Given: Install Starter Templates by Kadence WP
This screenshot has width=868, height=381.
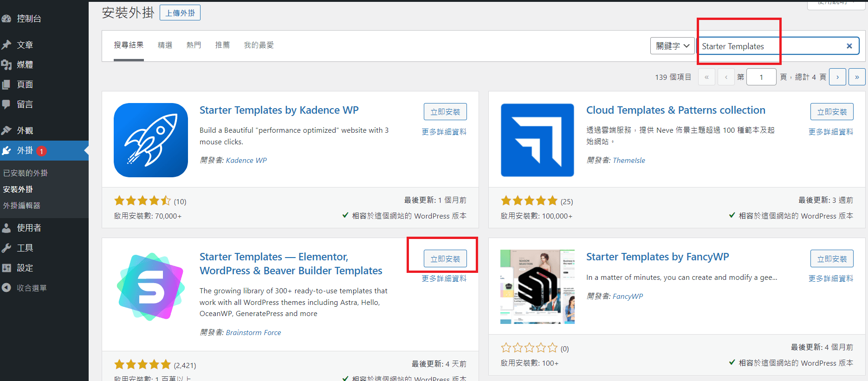Looking at the screenshot, I should (445, 112).
